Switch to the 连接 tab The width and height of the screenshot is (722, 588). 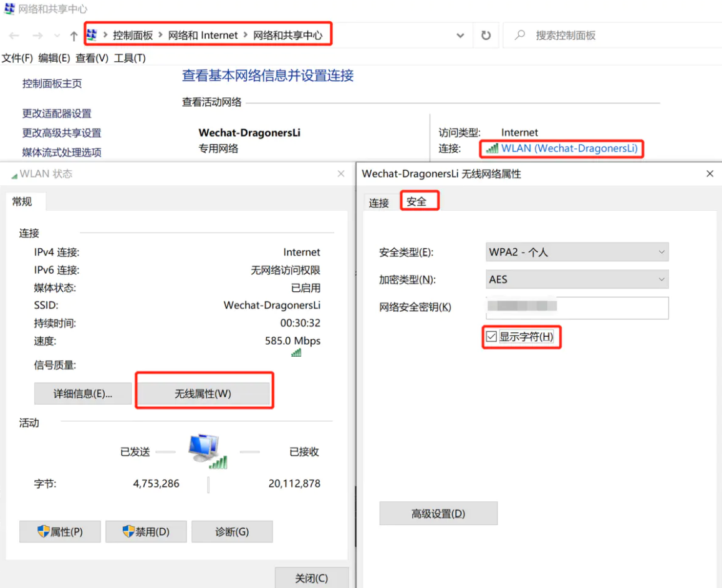tap(378, 203)
